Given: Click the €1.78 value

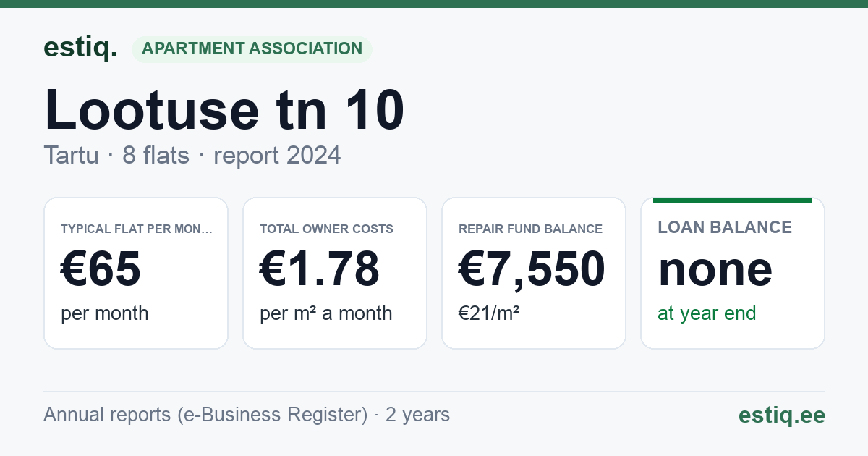Looking at the screenshot, I should (x=320, y=269).
